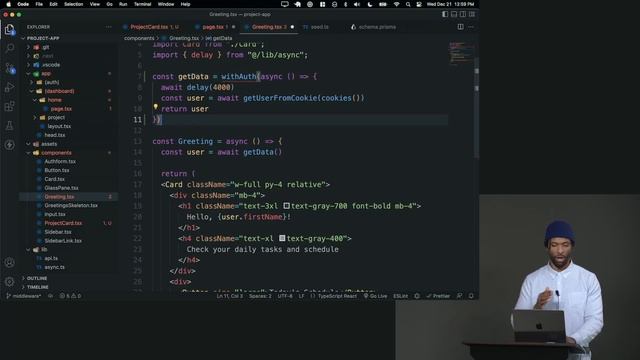Open the Terminal menu
The image size is (640, 360).
tap(142, 4)
